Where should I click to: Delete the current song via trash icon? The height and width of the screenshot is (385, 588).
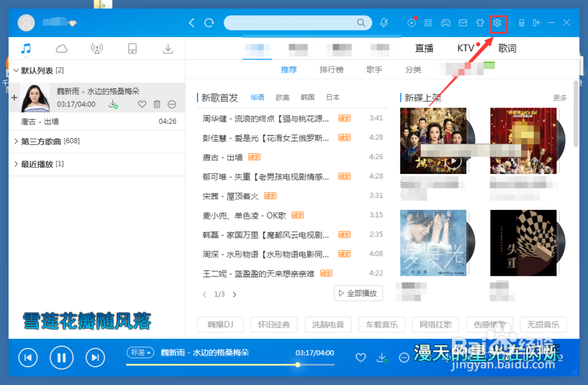tap(157, 104)
